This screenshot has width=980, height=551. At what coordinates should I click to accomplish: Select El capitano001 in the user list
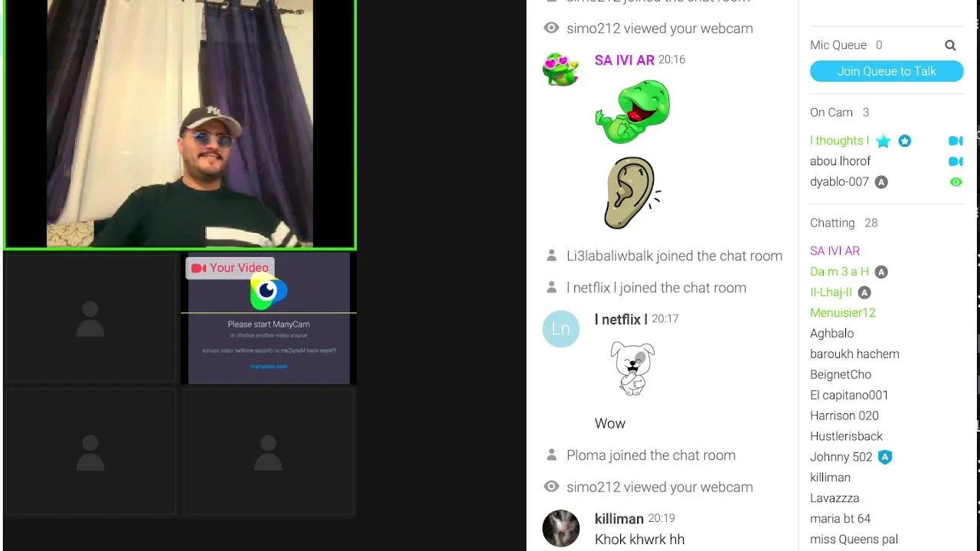849,396
